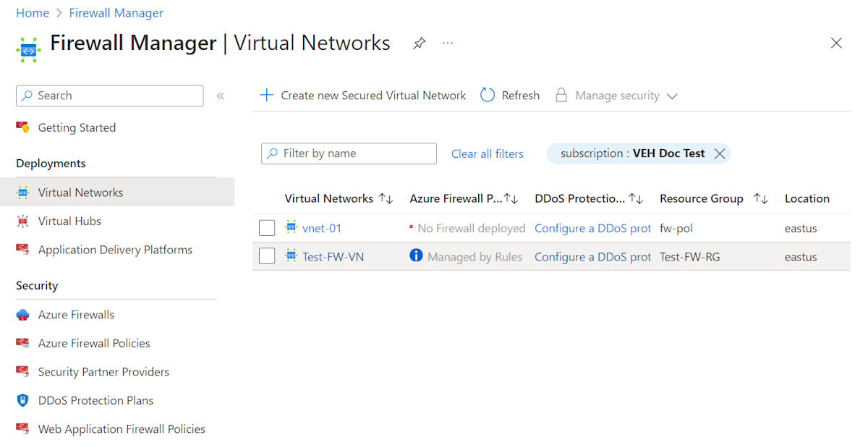Viewport: 868px width, 448px height.
Task: Open Azure Firewall Policies menu item
Action: click(x=94, y=343)
